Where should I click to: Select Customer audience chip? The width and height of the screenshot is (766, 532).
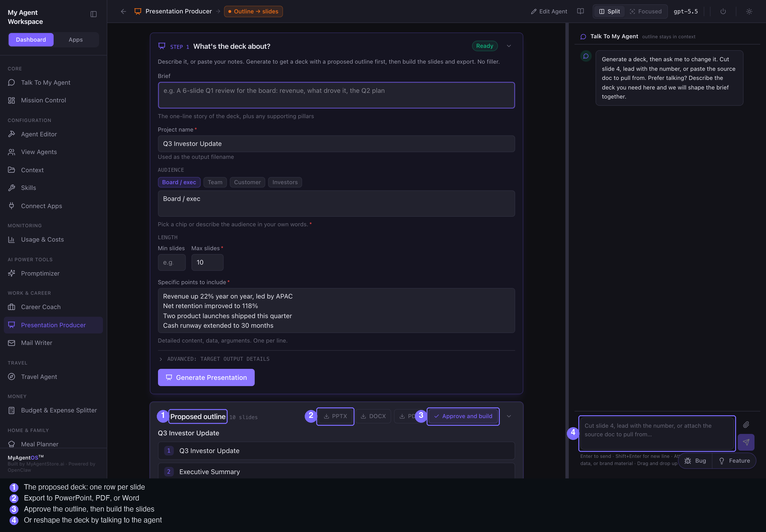point(248,182)
